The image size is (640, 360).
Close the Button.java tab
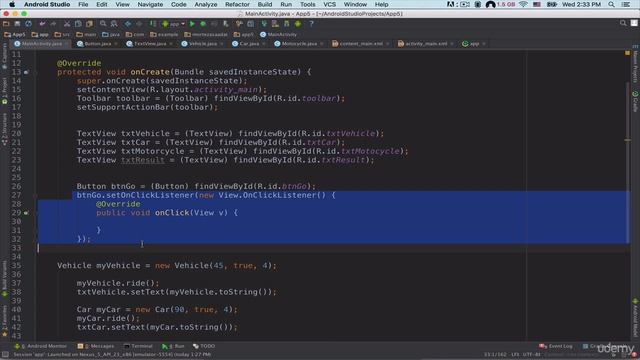[116, 44]
